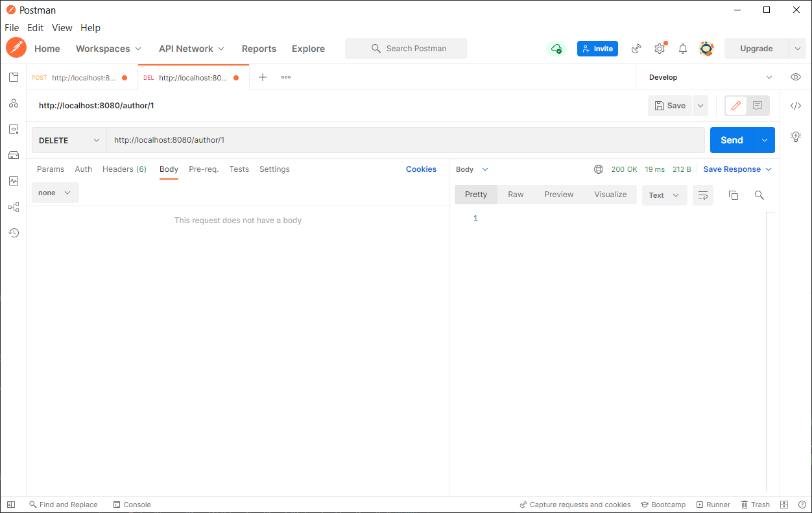812x513 pixels.
Task: Open the tab options ellipsis menu
Action: [x=286, y=77]
